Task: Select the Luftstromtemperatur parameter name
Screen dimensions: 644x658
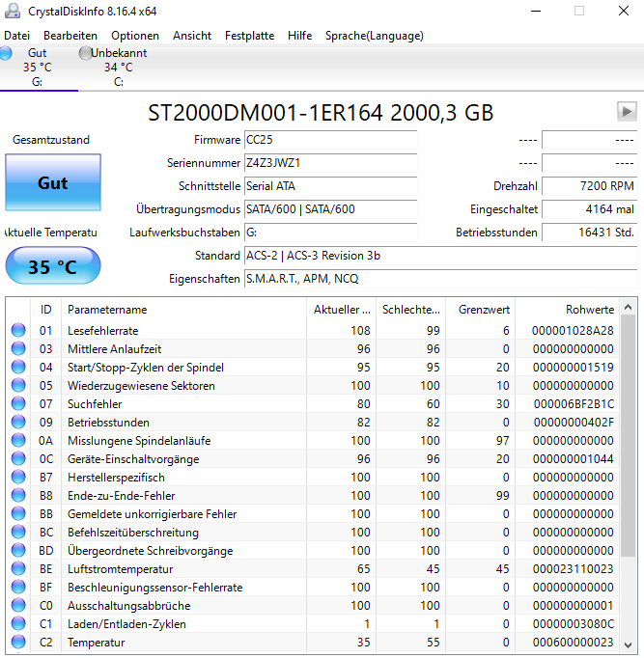Action: [120, 569]
